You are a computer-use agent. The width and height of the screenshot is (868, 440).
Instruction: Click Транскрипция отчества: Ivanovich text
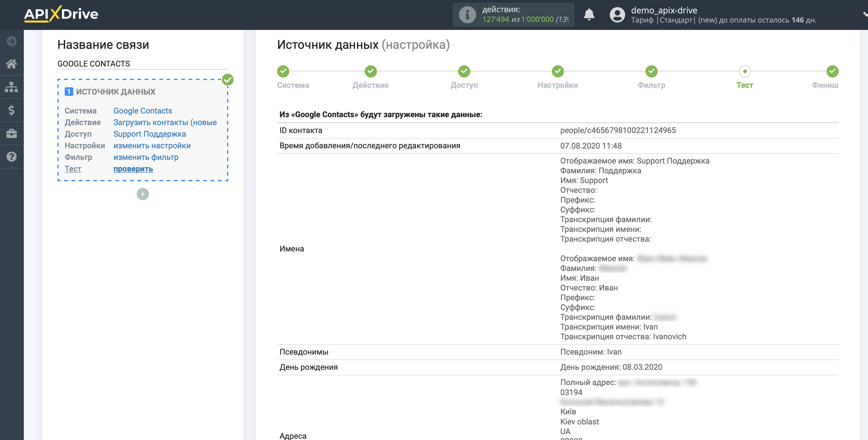coord(623,337)
